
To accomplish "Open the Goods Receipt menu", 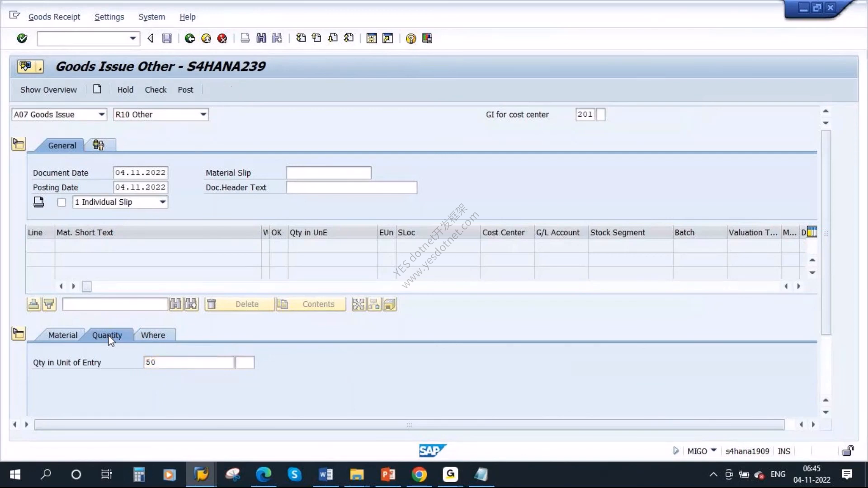I will (x=54, y=17).
